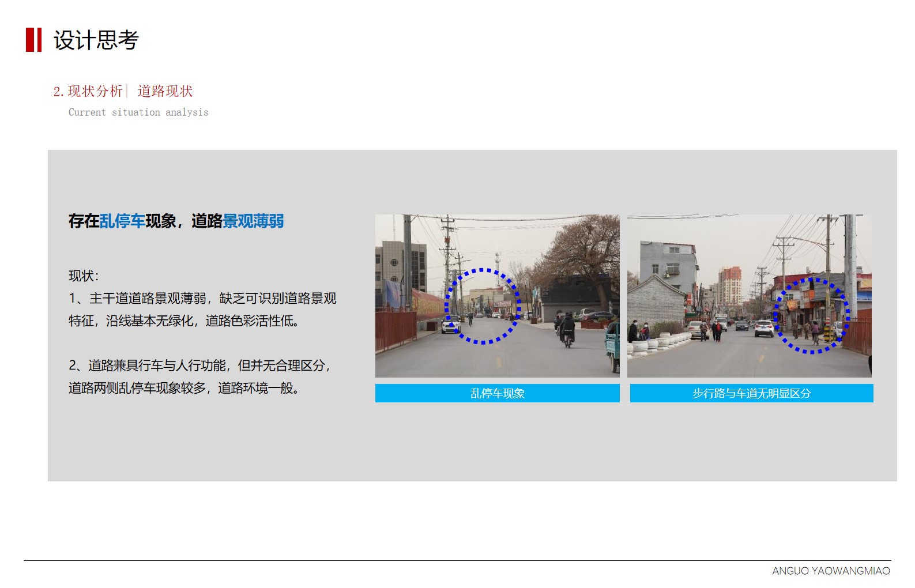Viewport: 915px width, 588px height.
Task: Click the 现状: label
Action: 84,276
